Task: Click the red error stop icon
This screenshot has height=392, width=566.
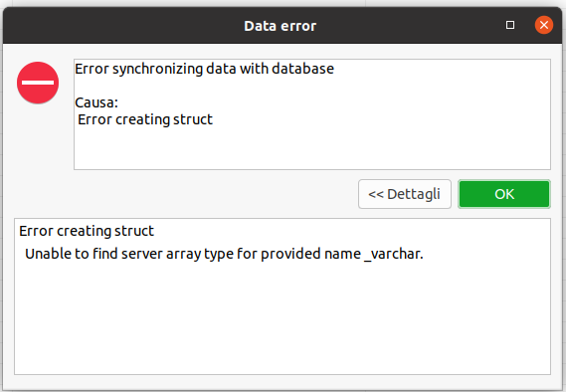Action: [x=38, y=83]
